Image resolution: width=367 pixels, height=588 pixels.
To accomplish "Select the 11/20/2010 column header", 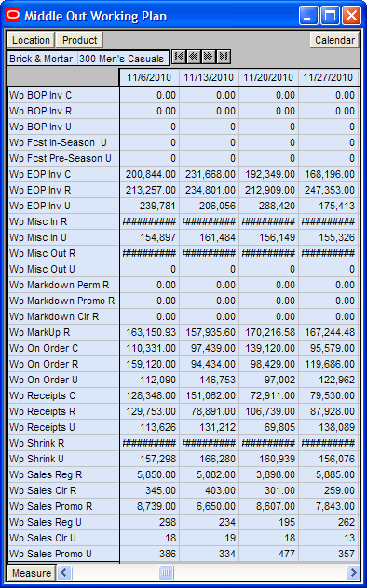I will [x=268, y=77].
